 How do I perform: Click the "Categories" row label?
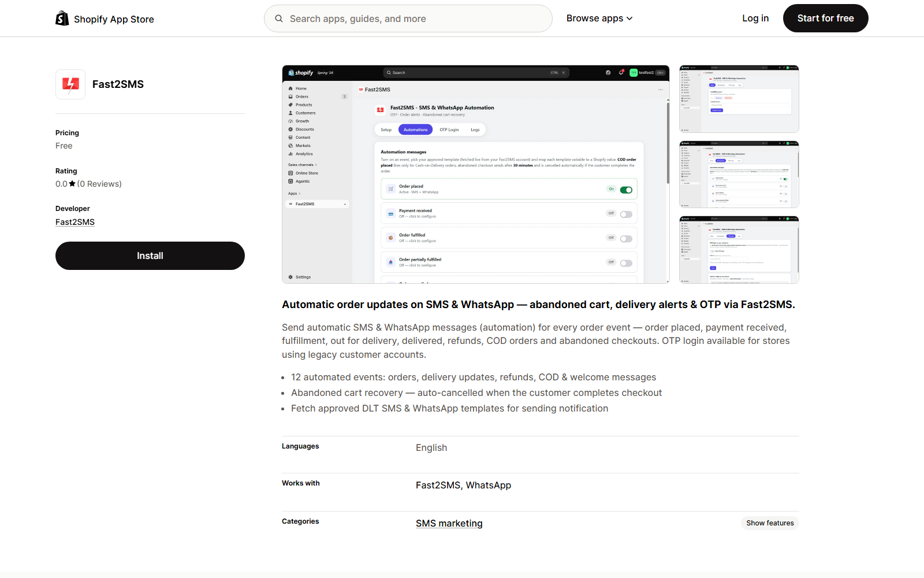coord(300,521)
